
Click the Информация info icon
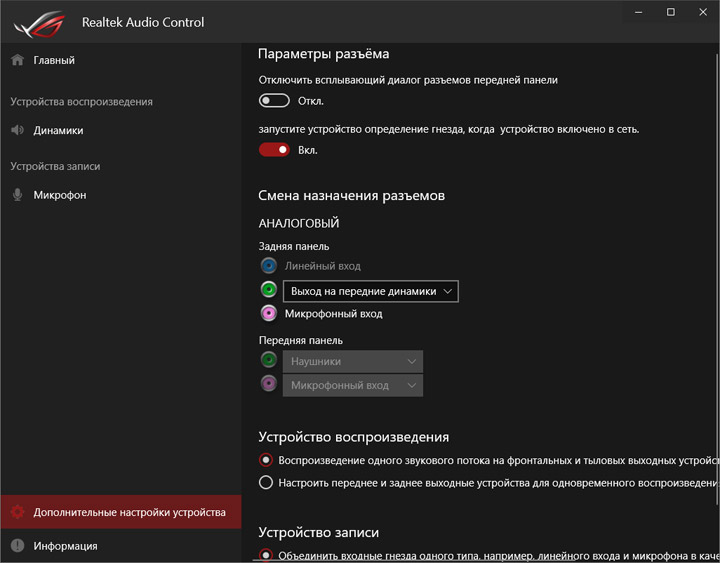pos(17,546)
